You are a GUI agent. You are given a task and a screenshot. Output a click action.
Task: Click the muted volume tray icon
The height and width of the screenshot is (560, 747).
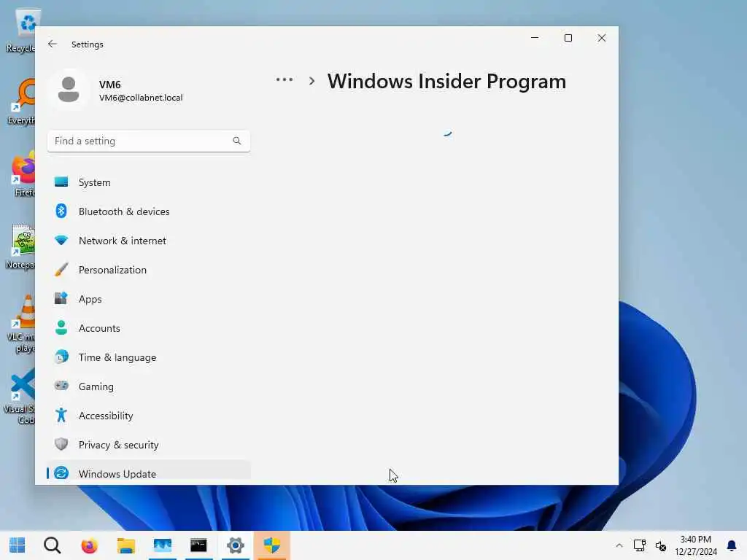tap(661, 545)
